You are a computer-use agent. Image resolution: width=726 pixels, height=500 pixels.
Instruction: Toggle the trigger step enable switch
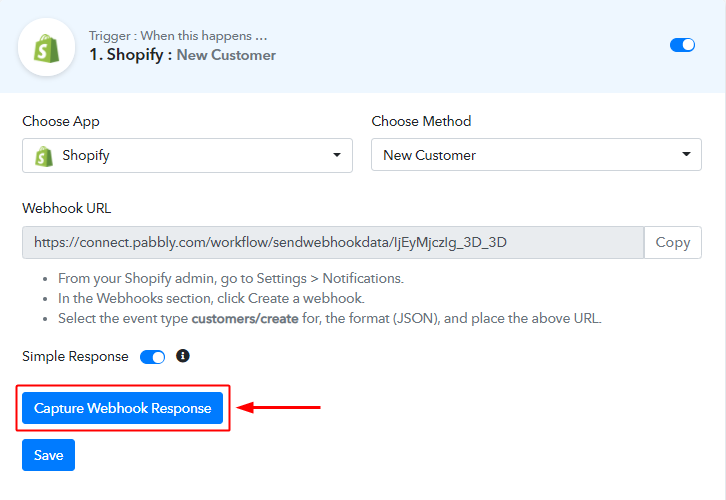coord(682,45)
